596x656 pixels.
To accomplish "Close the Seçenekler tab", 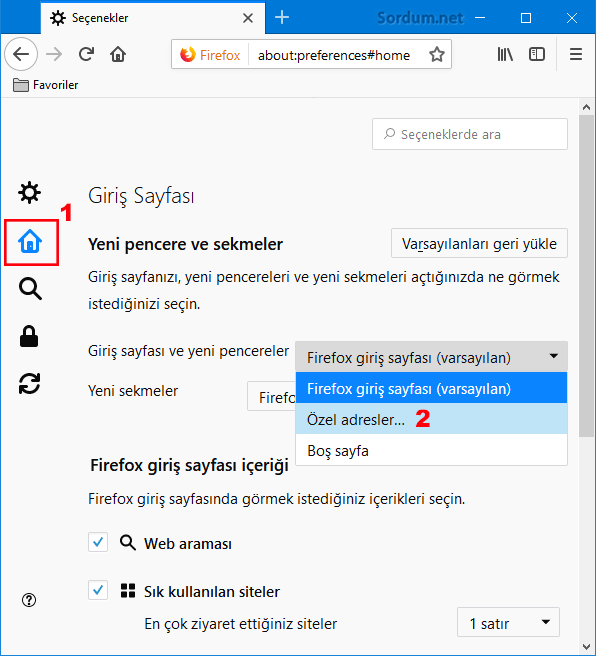I will coord(248,18).
